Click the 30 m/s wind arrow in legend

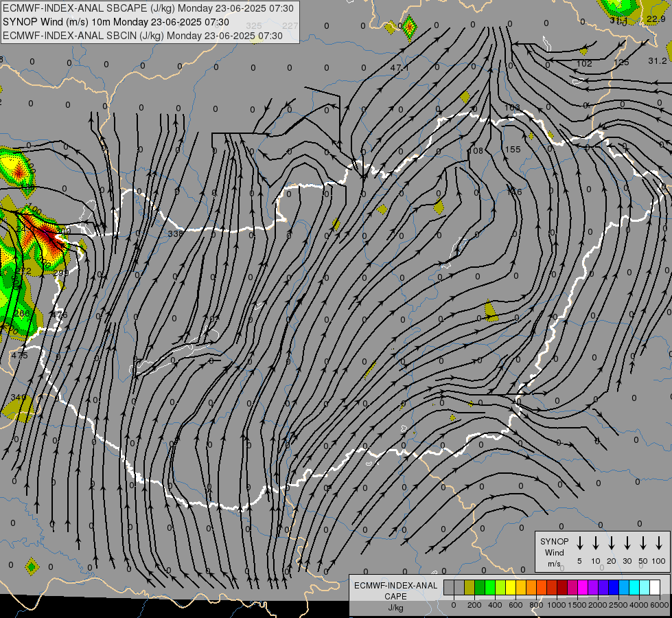[x=627, y=543]
